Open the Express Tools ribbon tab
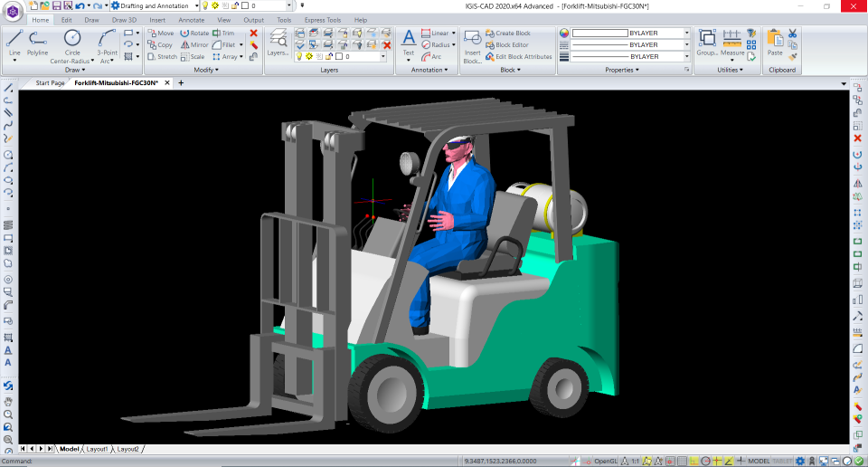This screenshot has width=868, height=467. click(323, 20)
